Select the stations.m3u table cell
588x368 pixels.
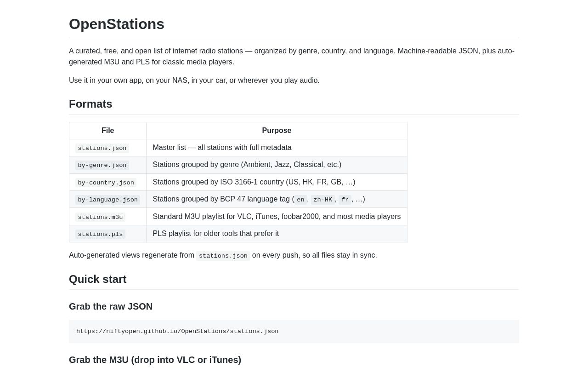pyautogui.click(x=107, y=217)
